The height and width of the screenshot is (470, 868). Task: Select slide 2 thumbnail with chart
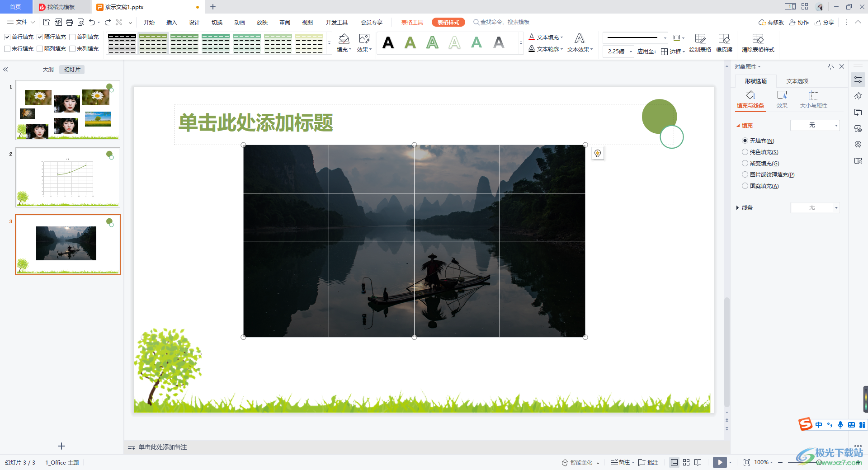68,177
